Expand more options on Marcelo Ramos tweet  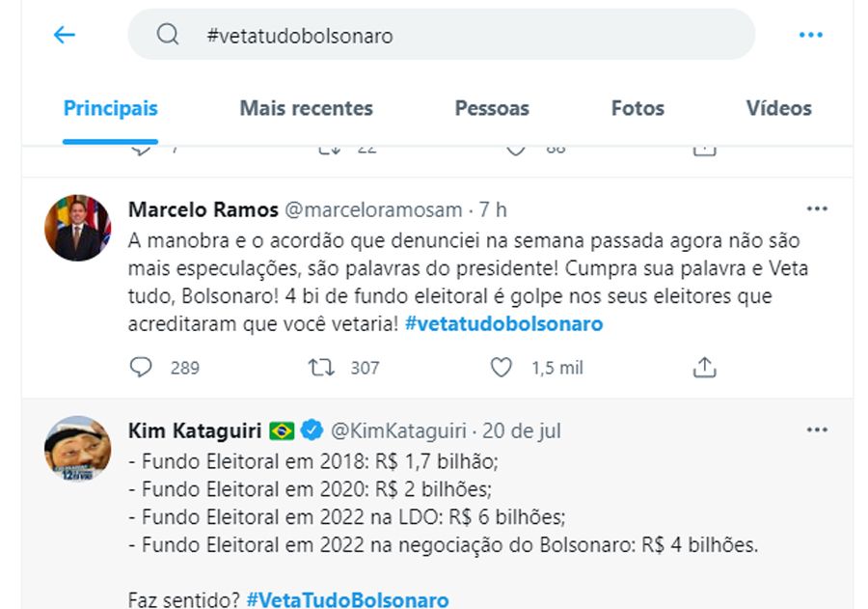[x=817, y=208]
